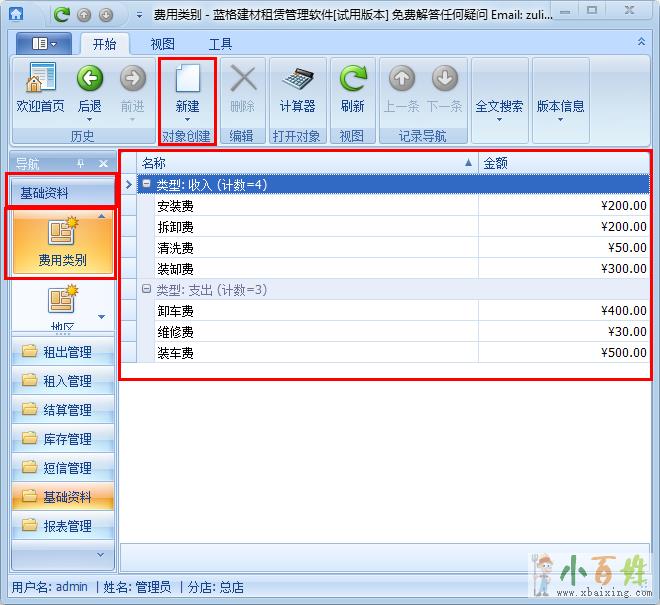Switch to the 工具 ribbon tab
The height and width of the screenshot is (605, 660).
tap(220, 44)
